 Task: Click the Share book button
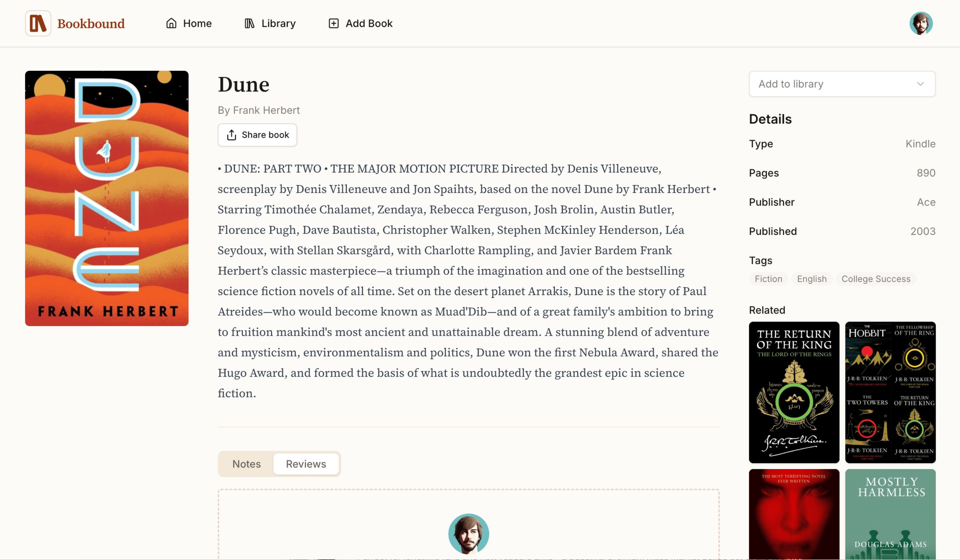pos(258,135)
